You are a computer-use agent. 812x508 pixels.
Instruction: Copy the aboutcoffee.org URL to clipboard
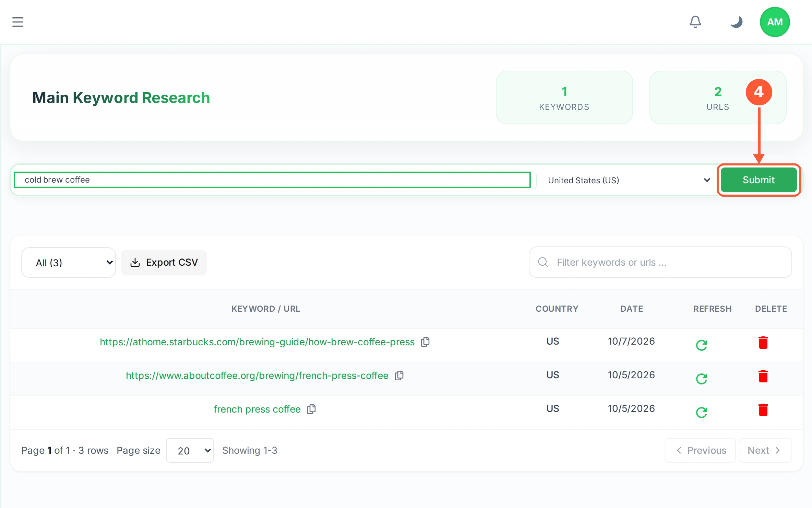pos(399,376)
